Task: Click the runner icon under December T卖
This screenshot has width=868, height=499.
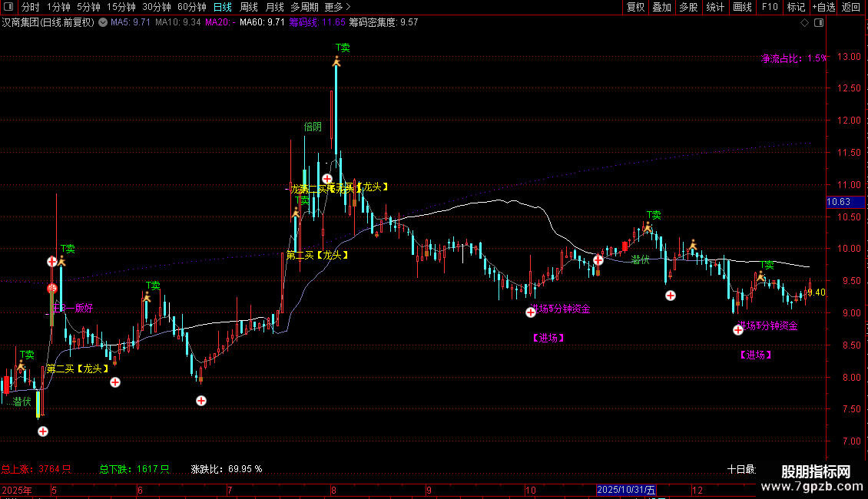Action: click(761, 276)
